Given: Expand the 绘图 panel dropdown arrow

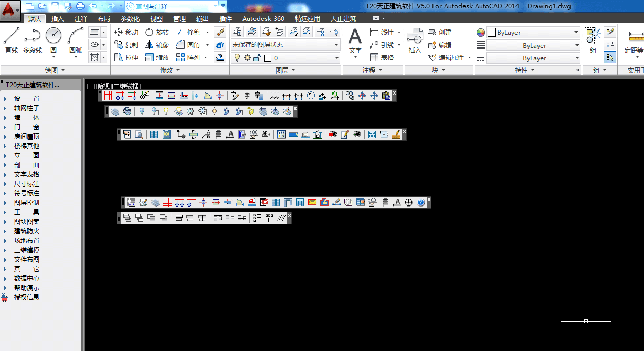Looking at the screenshot, I should (x=63, y=70).
